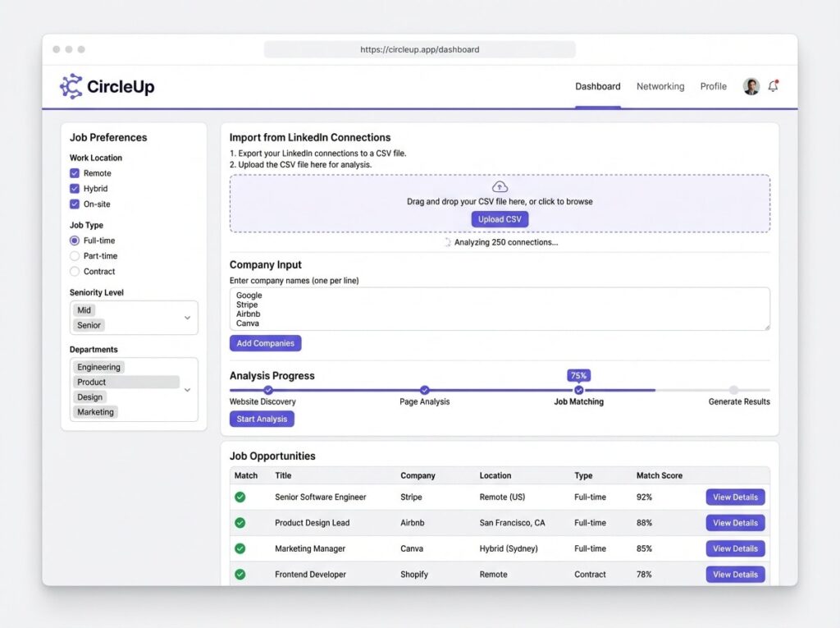Uncheck the Remote work location checkbox
This screenshot has width=840, height=628.
[75, 173]
